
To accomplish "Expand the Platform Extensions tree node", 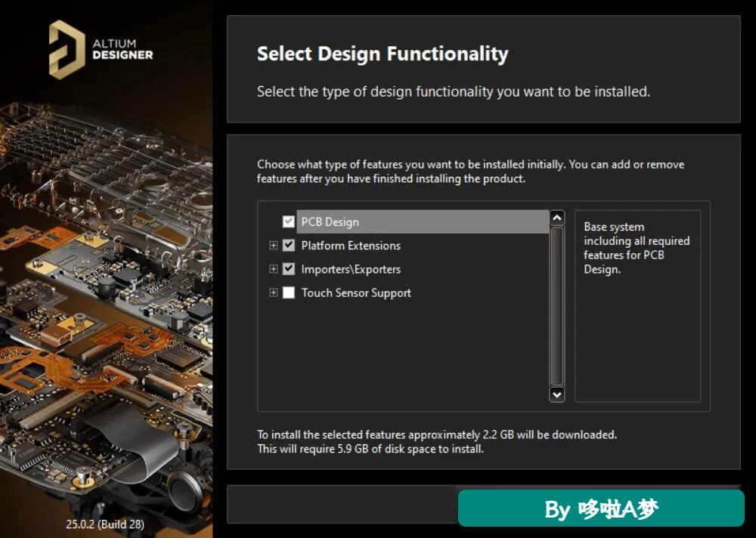I will [274, 246].
